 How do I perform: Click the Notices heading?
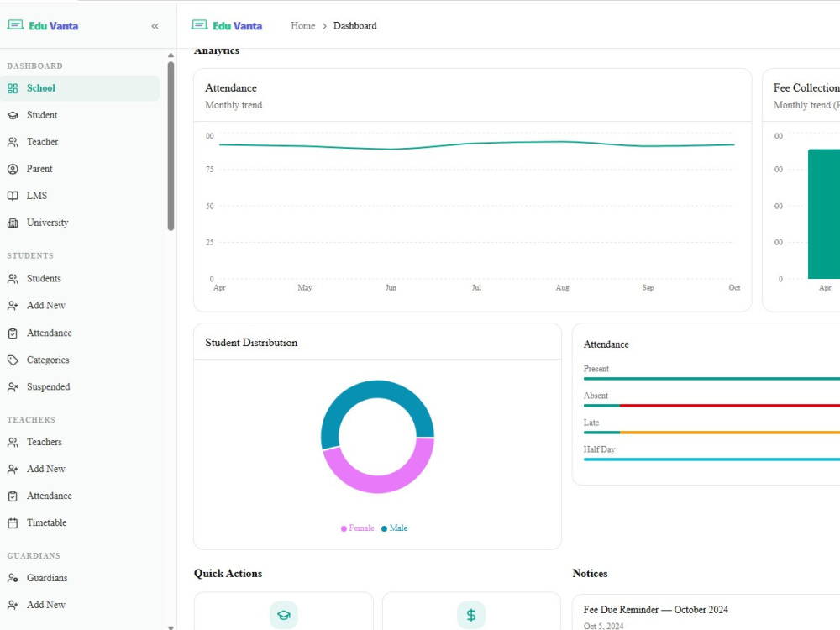[x=590, y=574]
